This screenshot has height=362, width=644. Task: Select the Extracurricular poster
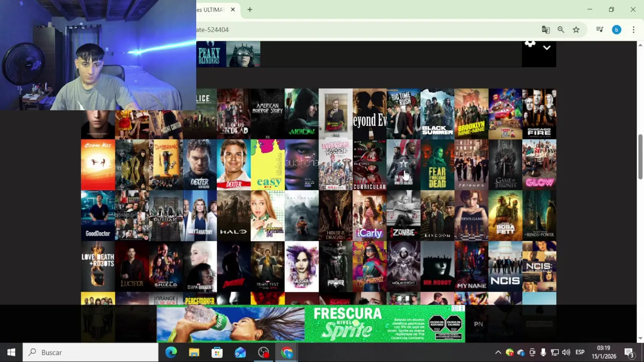[369, 165]
